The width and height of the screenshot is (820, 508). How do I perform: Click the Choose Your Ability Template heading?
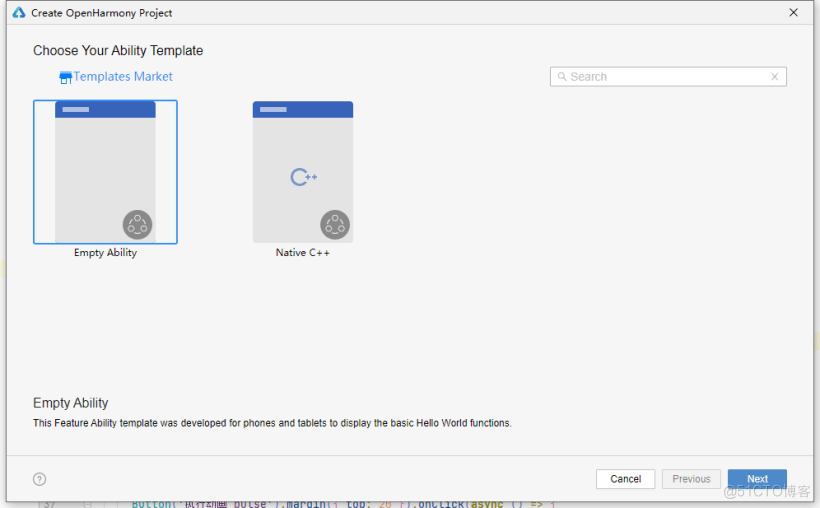tap(118, 50)
